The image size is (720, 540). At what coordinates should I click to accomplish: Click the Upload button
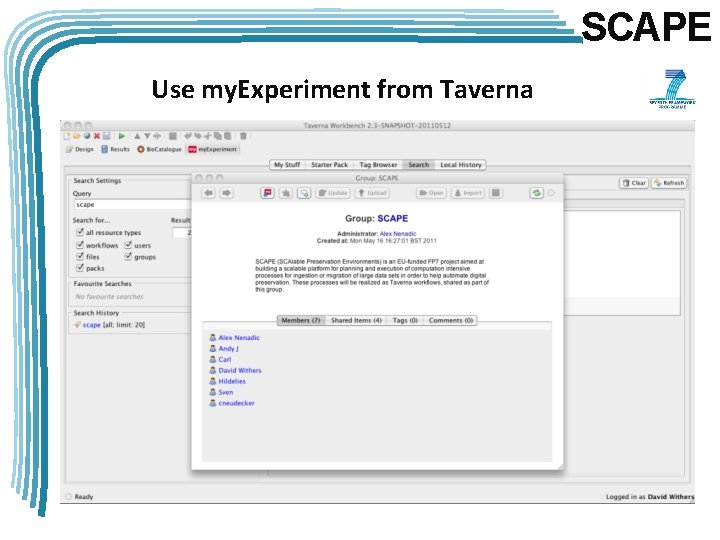pos(372,193)
